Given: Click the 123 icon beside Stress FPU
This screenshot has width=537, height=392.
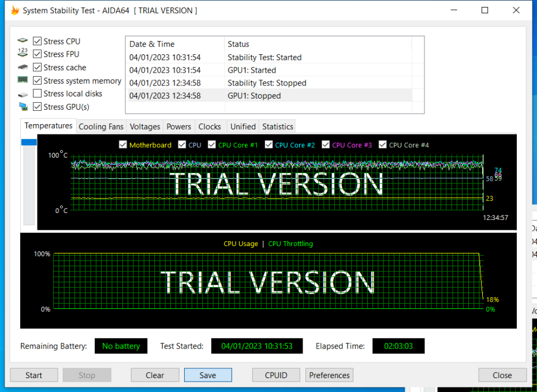Looking at the screenshot, I should click(23, 54).
